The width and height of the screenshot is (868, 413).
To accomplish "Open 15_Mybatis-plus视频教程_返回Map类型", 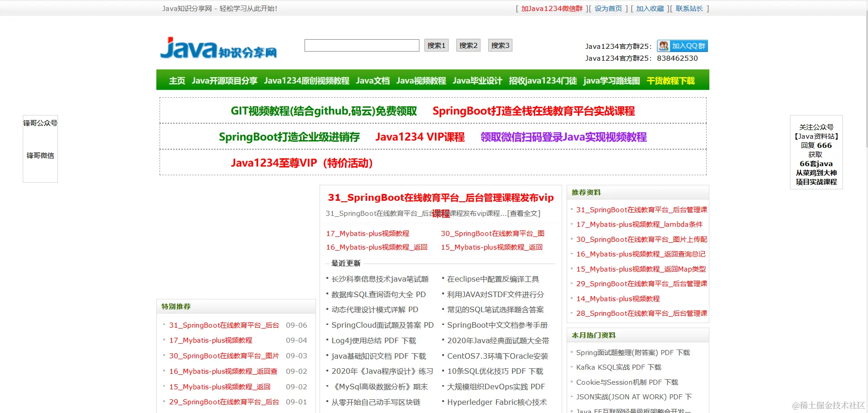I will [x=641, y=269].
